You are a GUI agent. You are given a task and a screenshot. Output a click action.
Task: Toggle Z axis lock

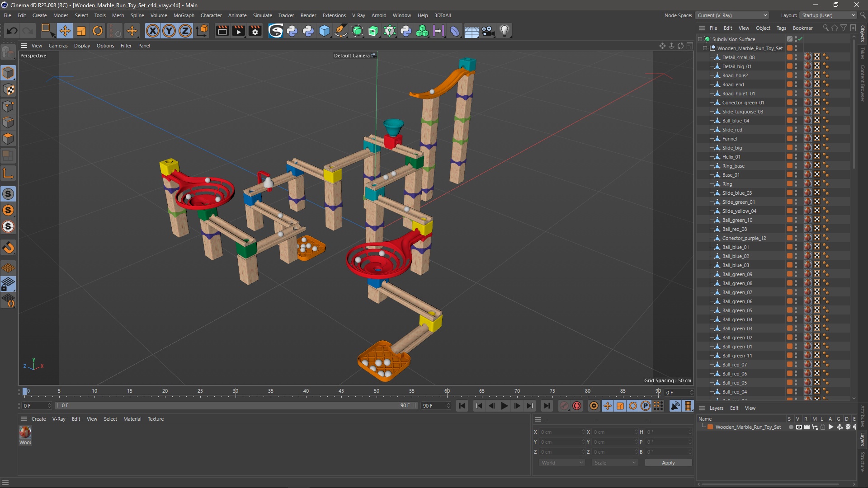185,31
